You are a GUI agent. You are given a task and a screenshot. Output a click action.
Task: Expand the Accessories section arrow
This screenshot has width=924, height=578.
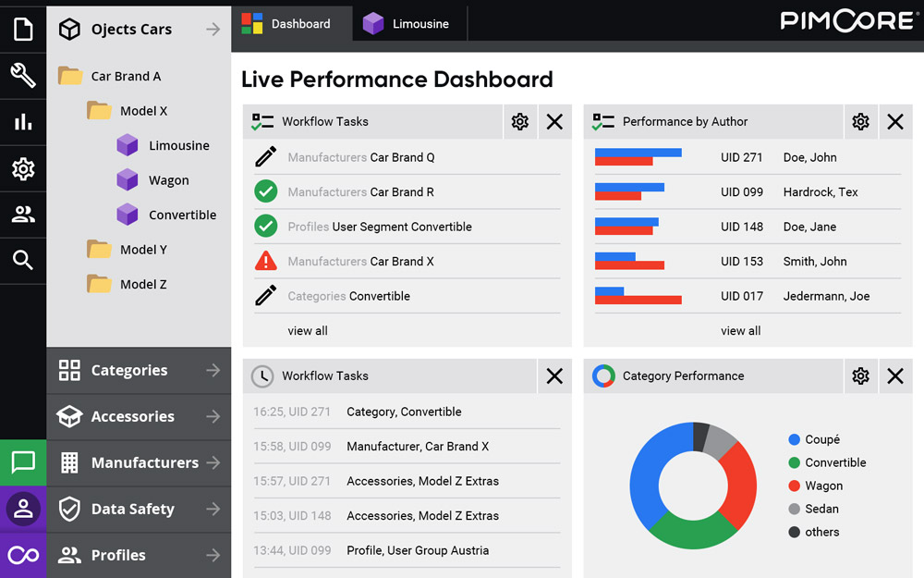tap(213, 416)
